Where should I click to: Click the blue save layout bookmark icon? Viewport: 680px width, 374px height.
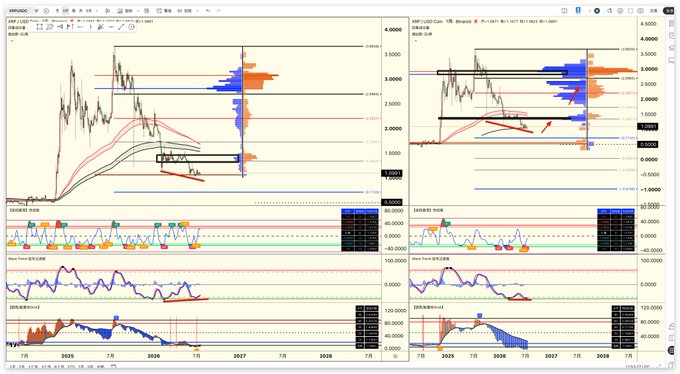[578, 10]
